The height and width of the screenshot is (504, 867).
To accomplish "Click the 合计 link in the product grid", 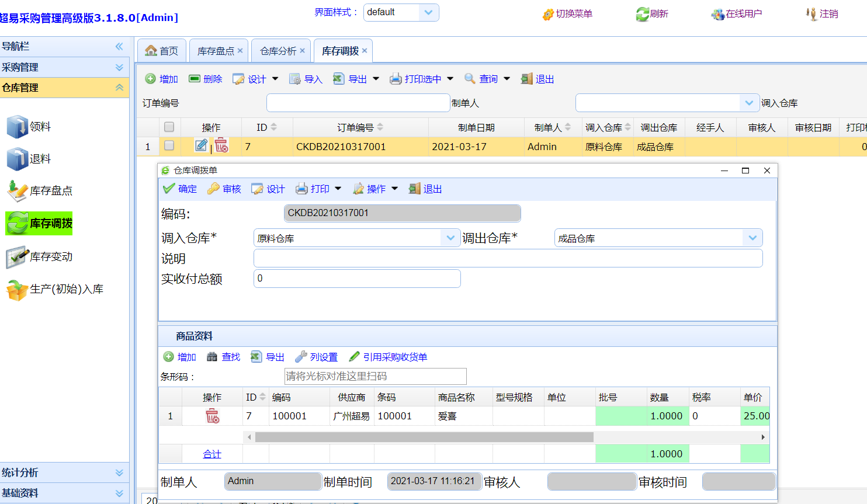I will coord(212,454).
